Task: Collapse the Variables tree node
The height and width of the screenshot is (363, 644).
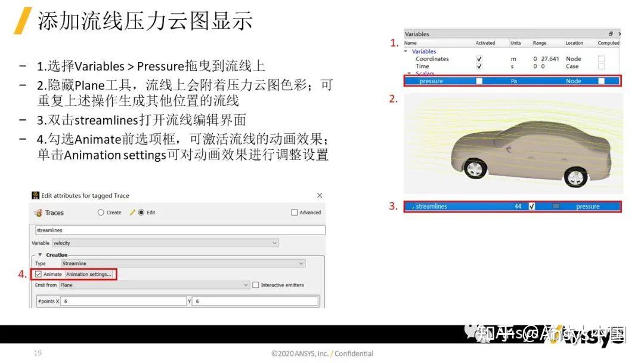Action: point(406,51)
